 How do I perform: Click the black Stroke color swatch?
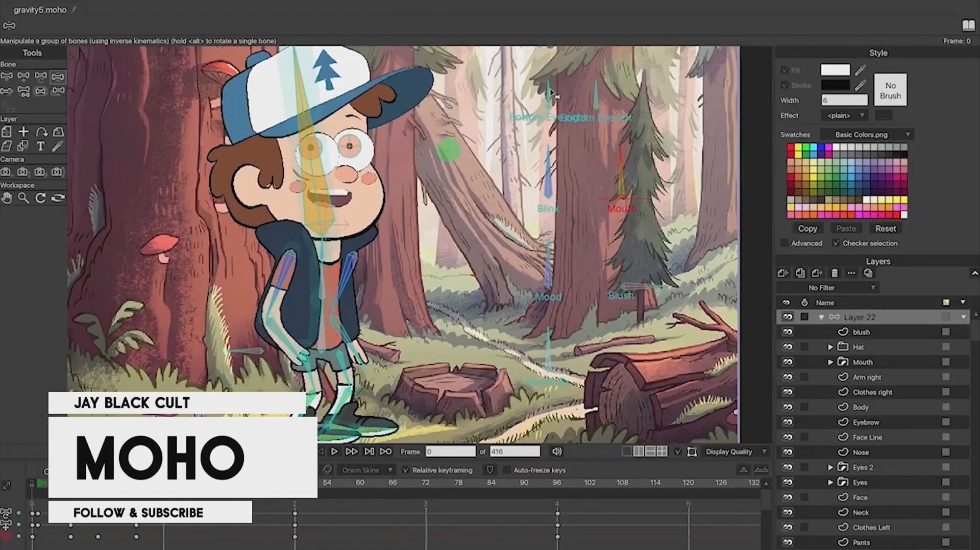click(835, 85)
